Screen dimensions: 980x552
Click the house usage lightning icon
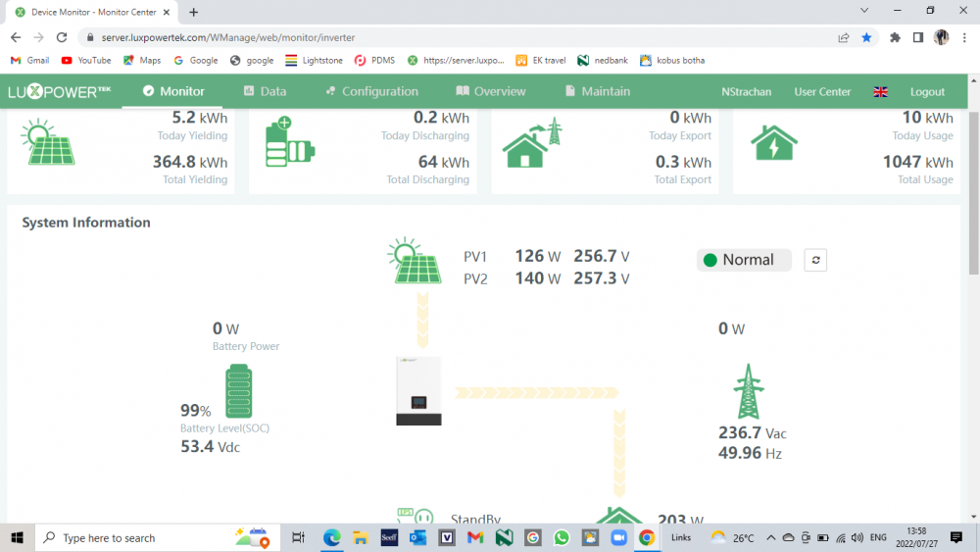click(x=774, y=142)
